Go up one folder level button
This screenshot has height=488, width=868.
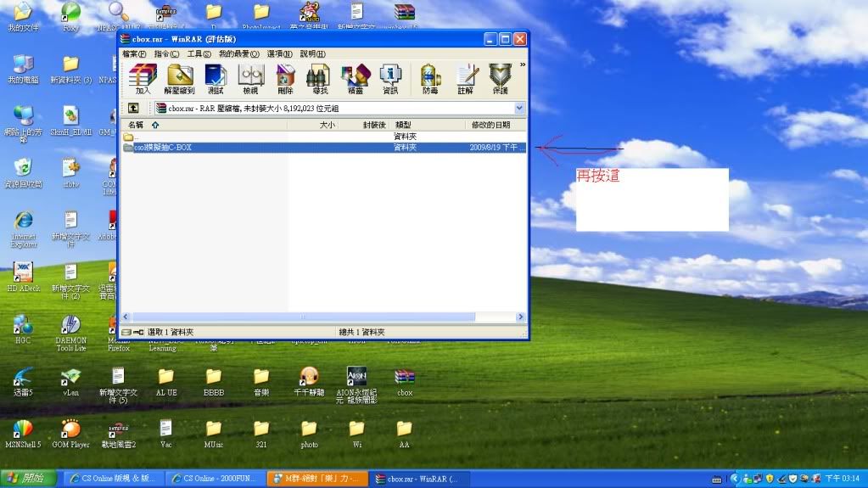click(133, 109)
